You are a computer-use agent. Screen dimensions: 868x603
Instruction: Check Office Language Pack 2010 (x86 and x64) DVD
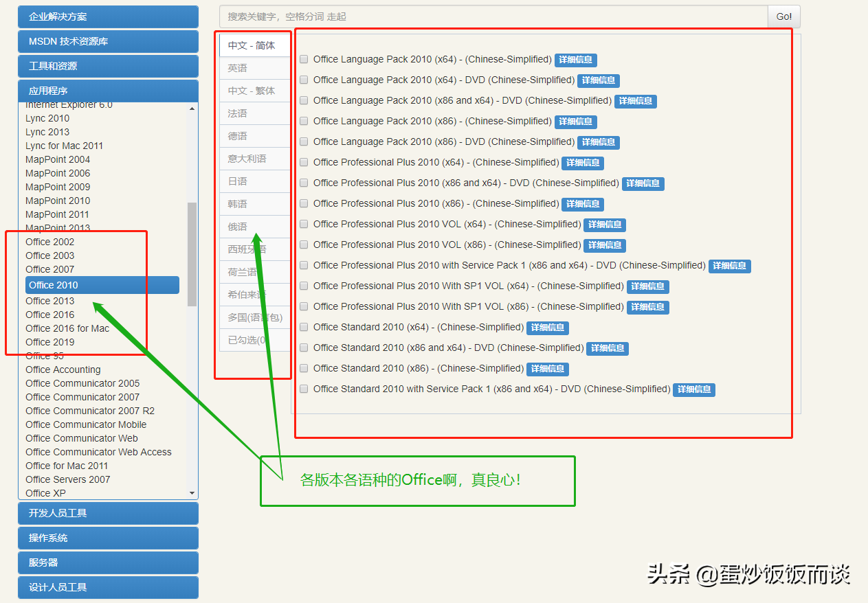304,100
